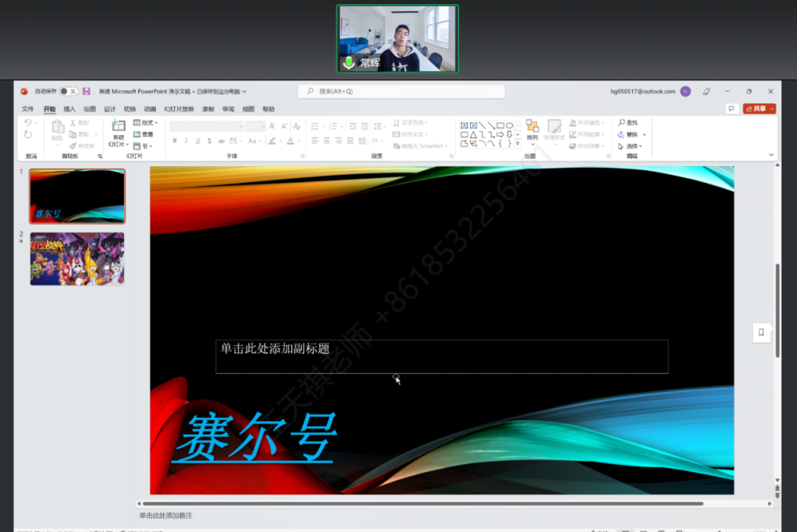Toggle Center paragraph alignment
Screen dimensions: 797x532
[327, 141]
